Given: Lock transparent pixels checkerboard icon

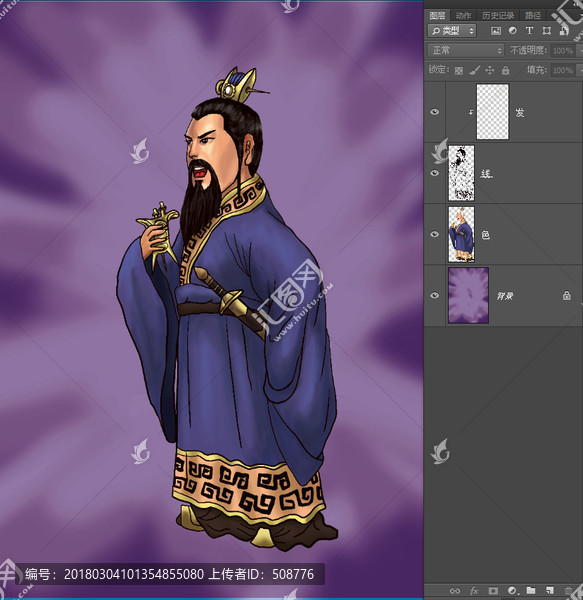Looking at the screenshot, I should click(x=459, y=70).
